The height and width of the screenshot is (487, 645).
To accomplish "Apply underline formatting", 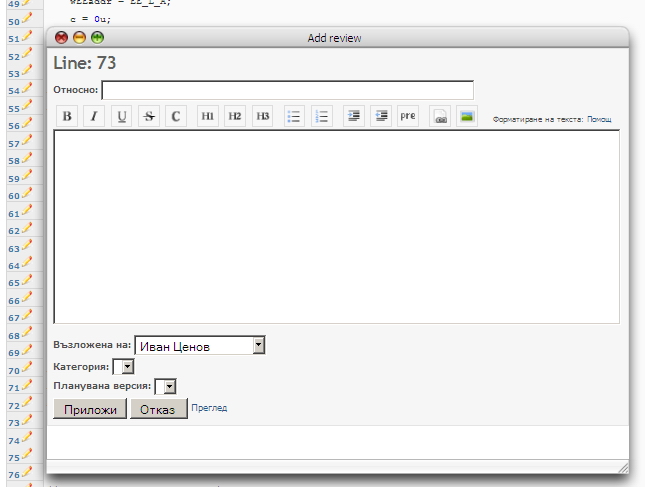I will tap(121, 116).
